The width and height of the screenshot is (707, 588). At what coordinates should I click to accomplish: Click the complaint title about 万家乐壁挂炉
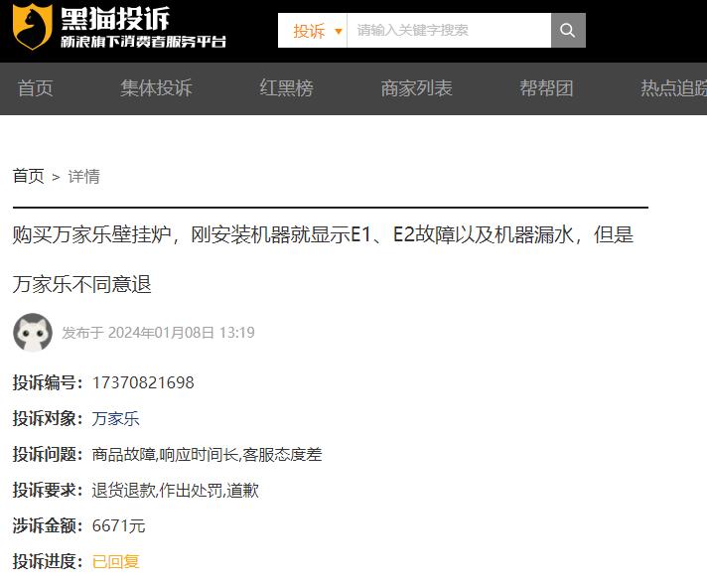323,259
